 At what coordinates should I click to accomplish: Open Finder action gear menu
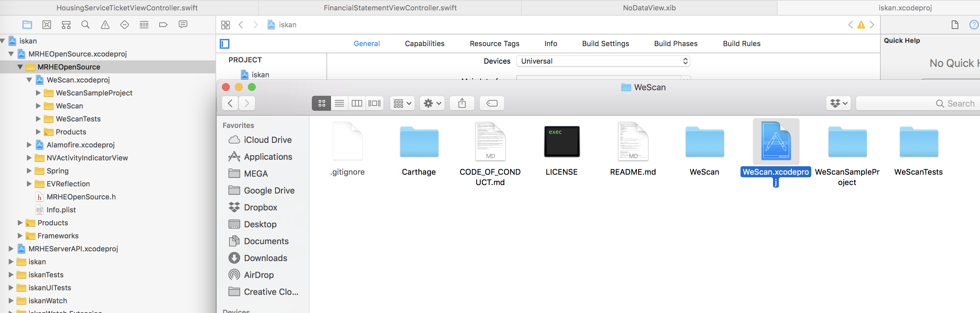[x=433, y=103]
